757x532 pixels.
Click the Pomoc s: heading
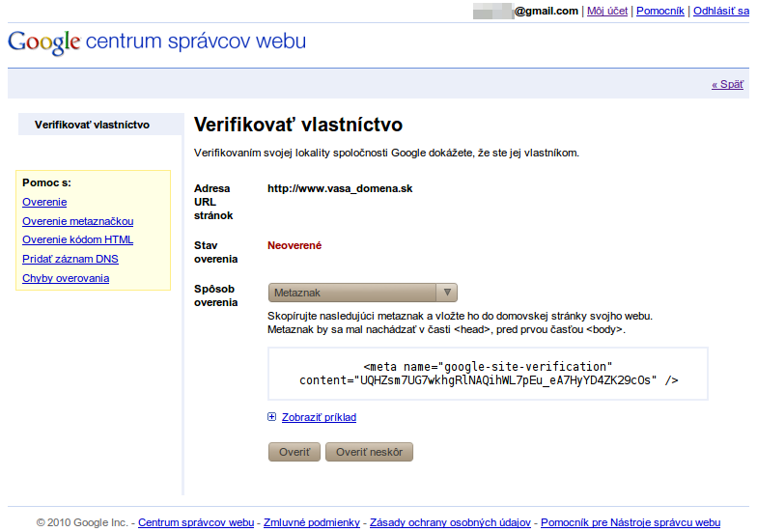click(46, 182)
